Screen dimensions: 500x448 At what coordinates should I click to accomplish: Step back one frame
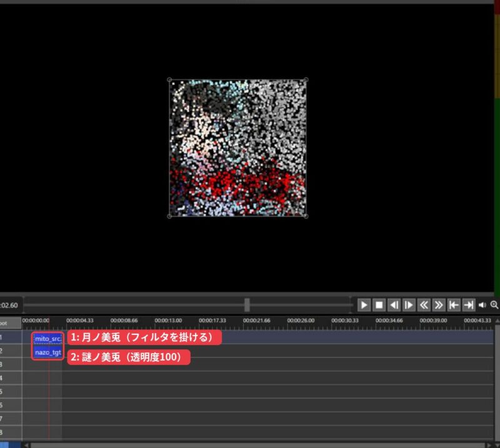pyautogui.click(x=394, y=305)
